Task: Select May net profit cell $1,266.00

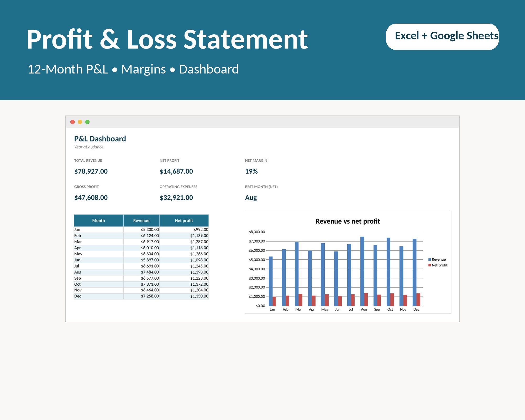Action: [x=184, y=254]
